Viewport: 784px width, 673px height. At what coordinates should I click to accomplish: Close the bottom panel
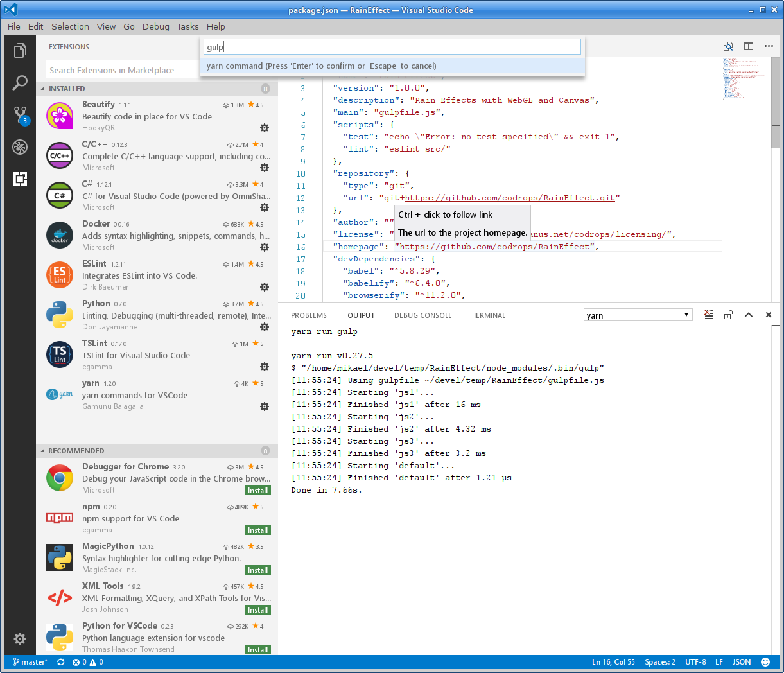[x=769, y=315]
